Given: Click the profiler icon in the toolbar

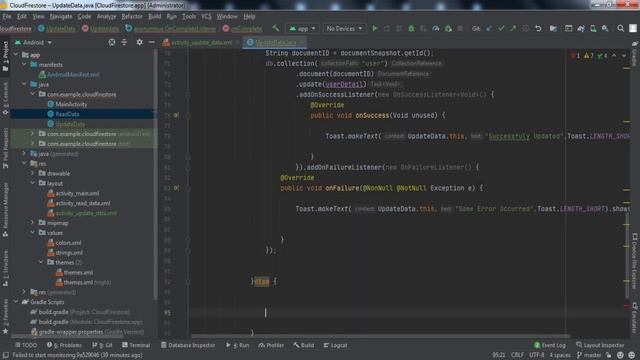Looking at the screenshot, I should pyautogui.click(x=436, y=29).
